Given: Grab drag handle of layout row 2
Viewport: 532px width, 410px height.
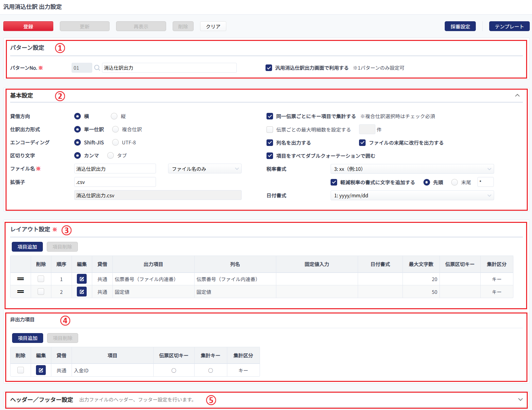Looking at the screenshot, I should [x=21, y=292].
